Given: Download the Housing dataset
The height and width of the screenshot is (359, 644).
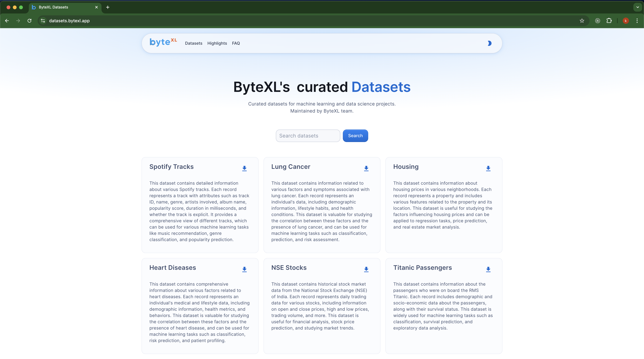Looking at the screenshot, I should 488,168.
